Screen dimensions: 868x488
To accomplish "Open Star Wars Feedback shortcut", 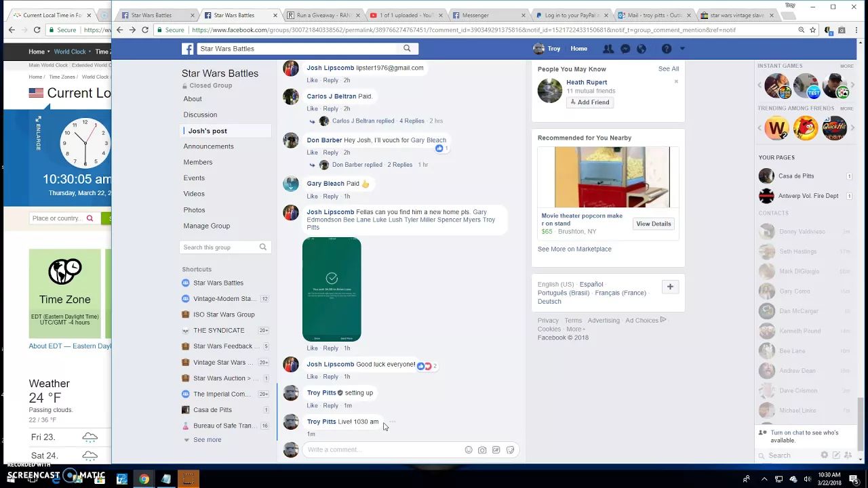I will (224, 346).
